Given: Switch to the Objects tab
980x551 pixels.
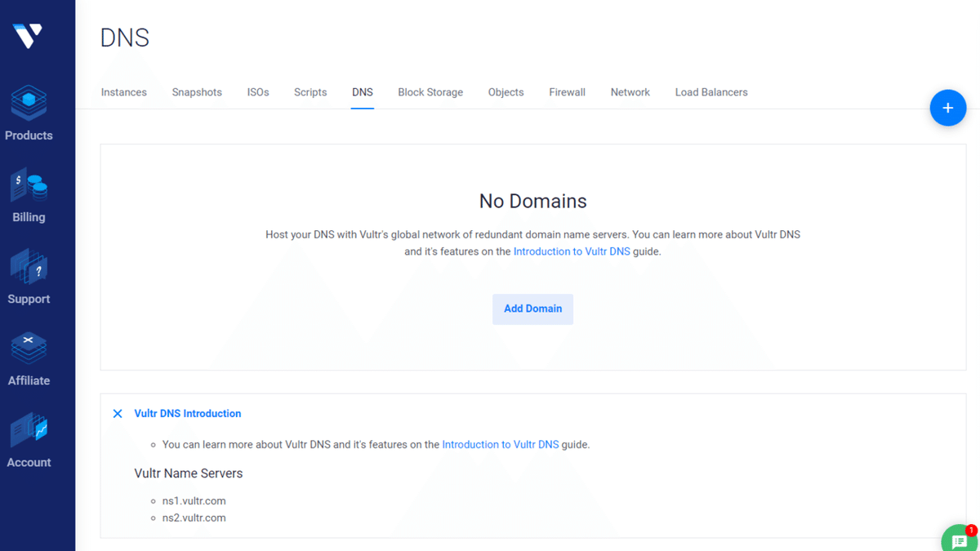Looking at the screenshot, I should [x=506, y=92].
